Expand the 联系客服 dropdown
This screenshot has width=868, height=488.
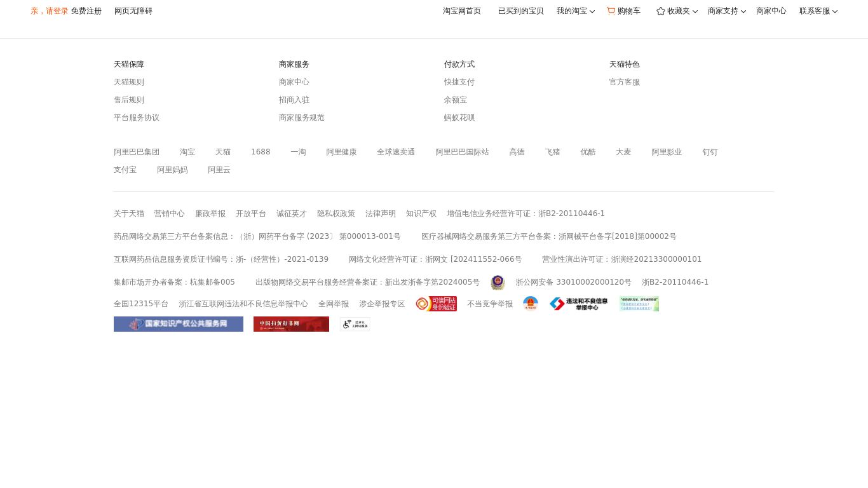[x=818, y=11]
